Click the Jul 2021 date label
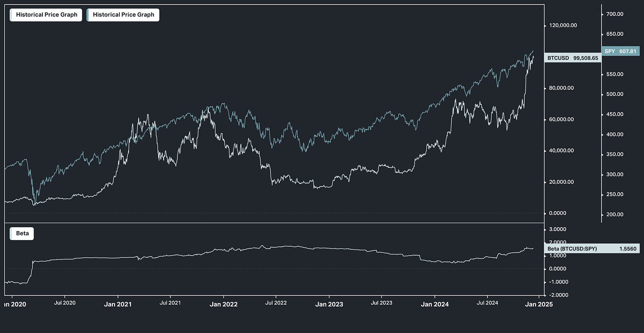Screen dimensions: 644x333 (x=170, y=303)
